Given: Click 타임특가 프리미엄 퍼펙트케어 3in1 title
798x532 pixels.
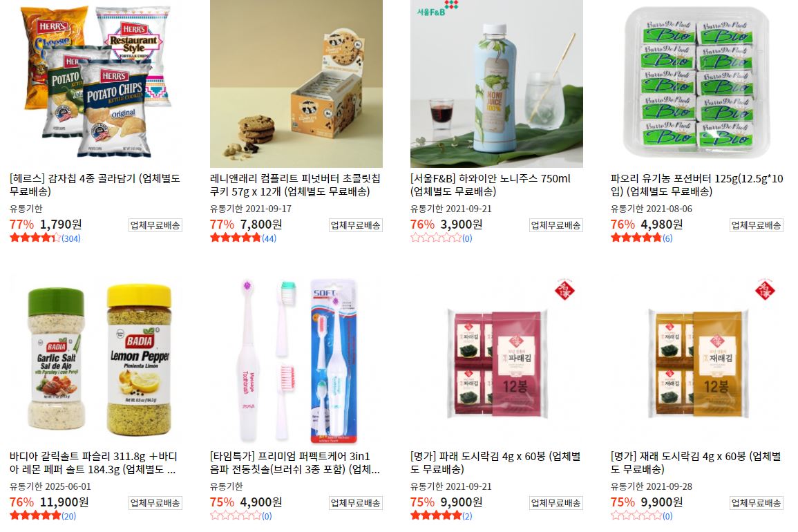Looking at the screenshot, I should click(x=295, y=463).
